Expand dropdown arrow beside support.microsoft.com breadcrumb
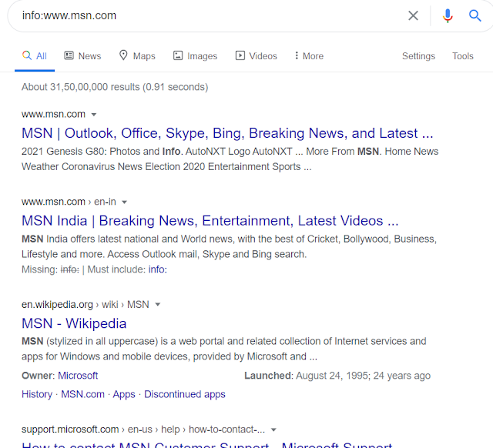Viewport: 493px width, 448px height. pos(273,430)
